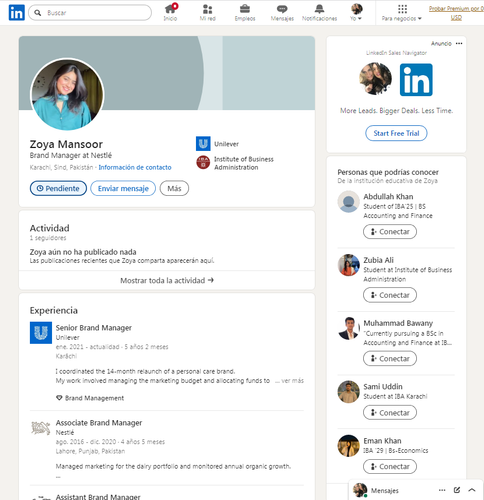Follow the Probar Premium link
Image resolution: width=484 pixels, height=500 pixels.
coord(456,13)
